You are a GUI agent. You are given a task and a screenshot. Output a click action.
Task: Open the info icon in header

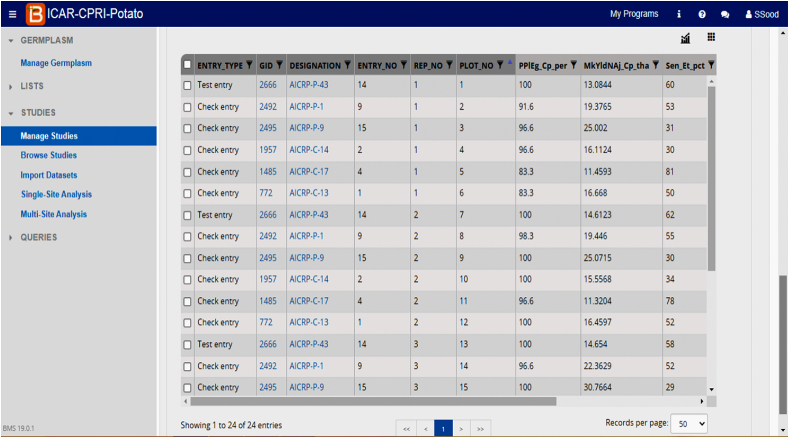679,14
